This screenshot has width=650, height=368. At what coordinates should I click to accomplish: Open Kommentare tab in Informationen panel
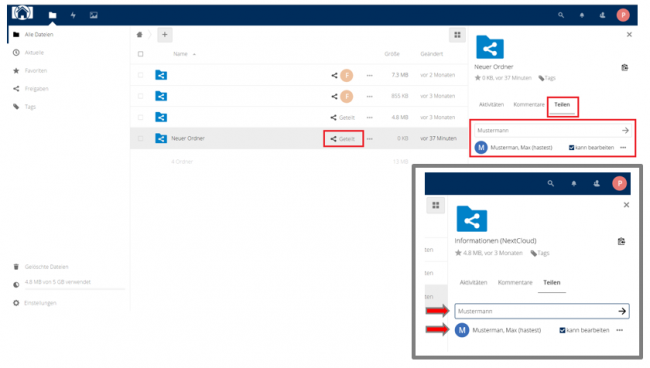515,283
